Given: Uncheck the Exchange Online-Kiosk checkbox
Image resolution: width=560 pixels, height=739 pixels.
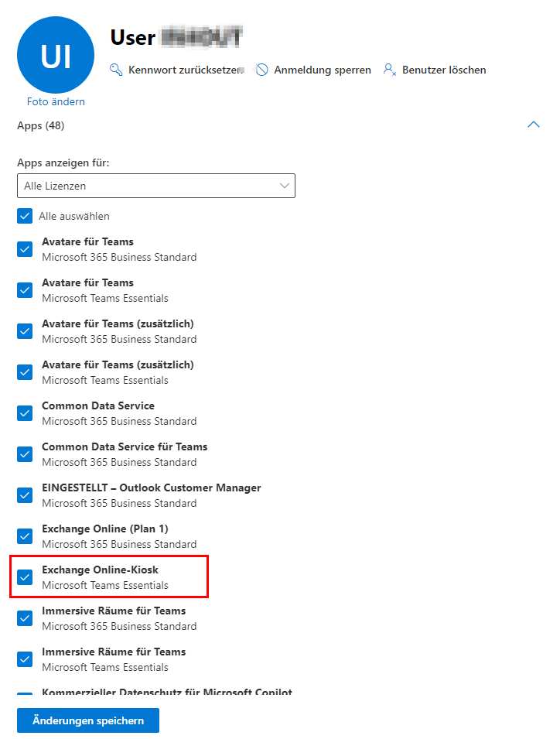Looking at the screenshot, I should click(x=25, y=577).
